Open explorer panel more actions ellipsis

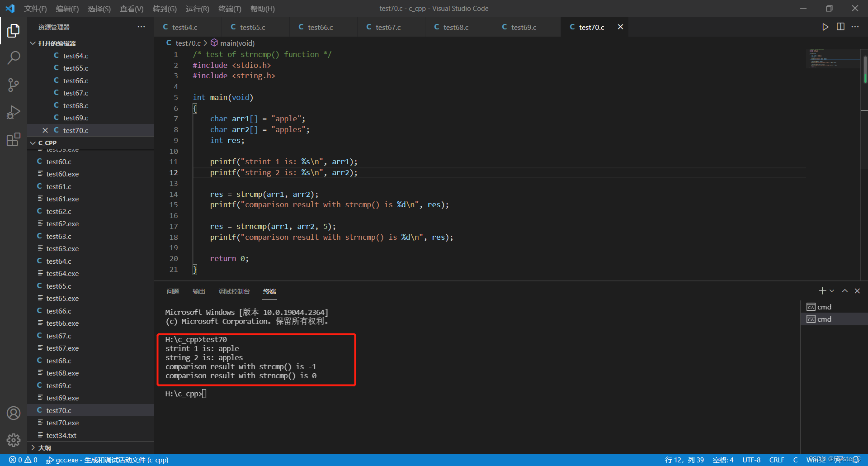point(142,27)
